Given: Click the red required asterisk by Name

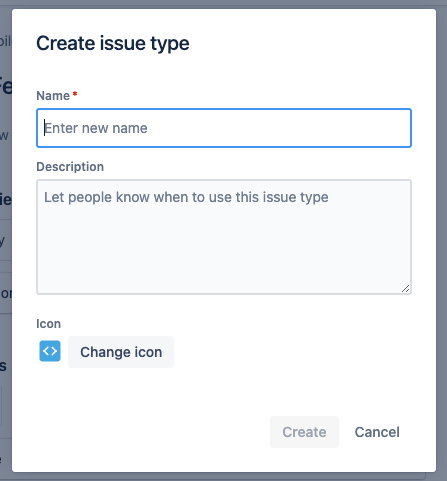Looking at the screenshot, I should pos(75,94).
